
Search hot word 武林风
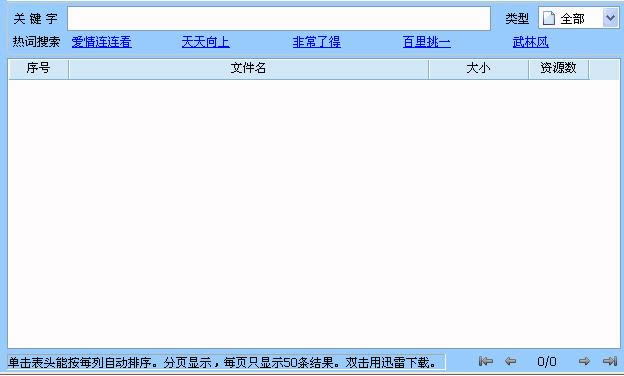click(x=530, y=42)
